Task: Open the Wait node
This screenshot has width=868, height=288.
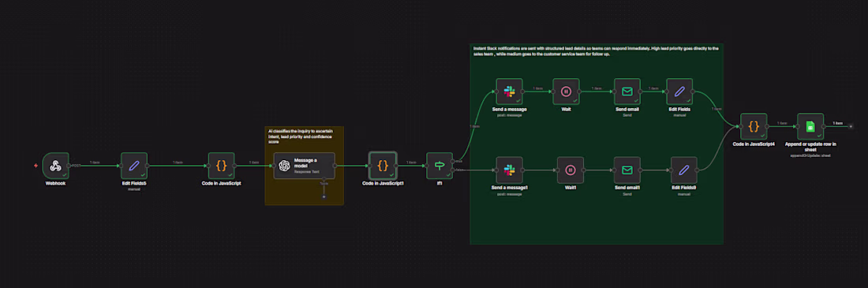Action: click(567, 92)
